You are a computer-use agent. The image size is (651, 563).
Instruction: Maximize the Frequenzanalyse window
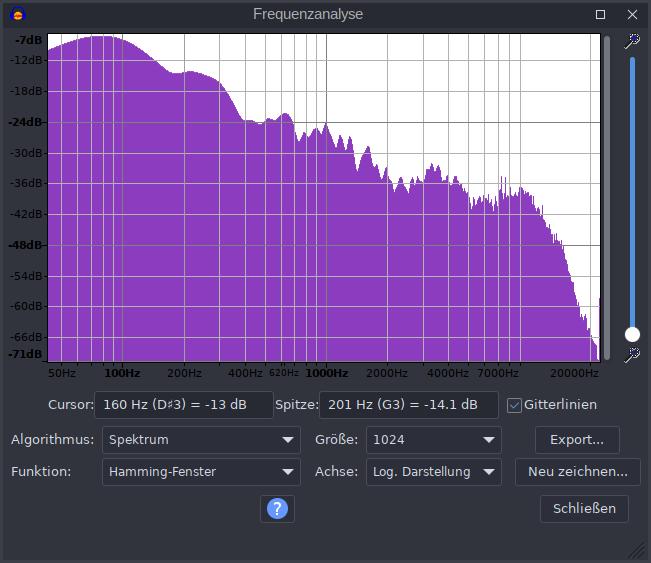tap(600, 15)
